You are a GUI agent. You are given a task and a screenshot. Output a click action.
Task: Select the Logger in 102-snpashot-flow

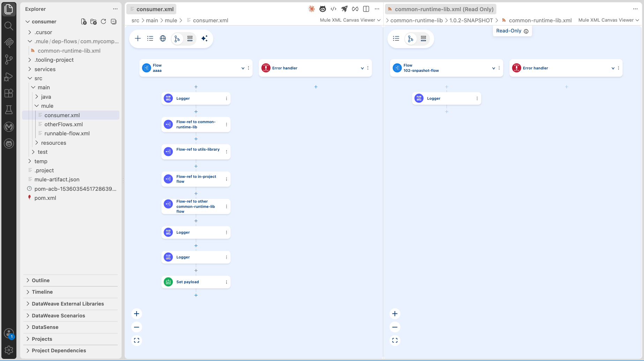[x=446, y=98]
